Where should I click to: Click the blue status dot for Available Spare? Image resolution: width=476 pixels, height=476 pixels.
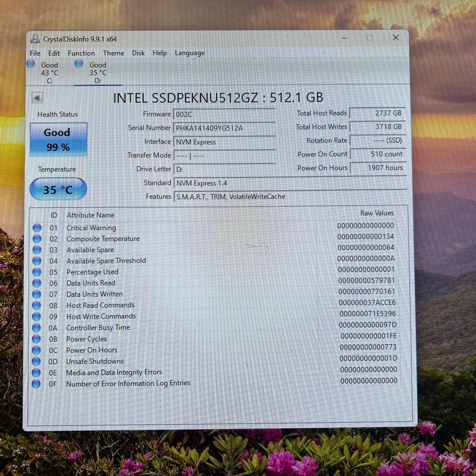pos(37,250)
